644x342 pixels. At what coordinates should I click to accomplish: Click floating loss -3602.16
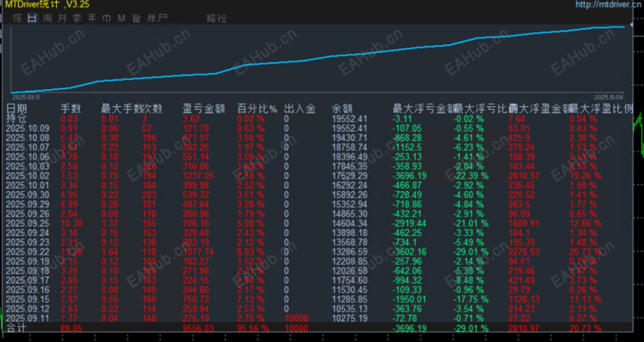(409, 252)
